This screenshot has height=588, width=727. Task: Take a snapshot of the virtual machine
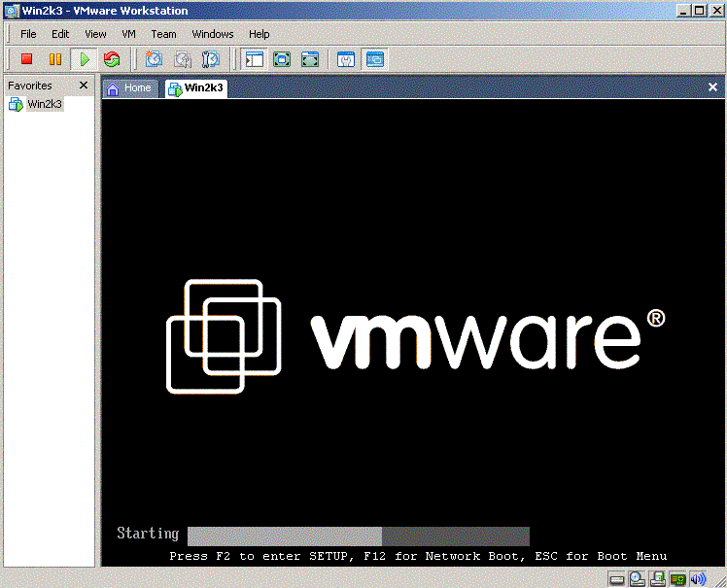[x=154, y=59]
